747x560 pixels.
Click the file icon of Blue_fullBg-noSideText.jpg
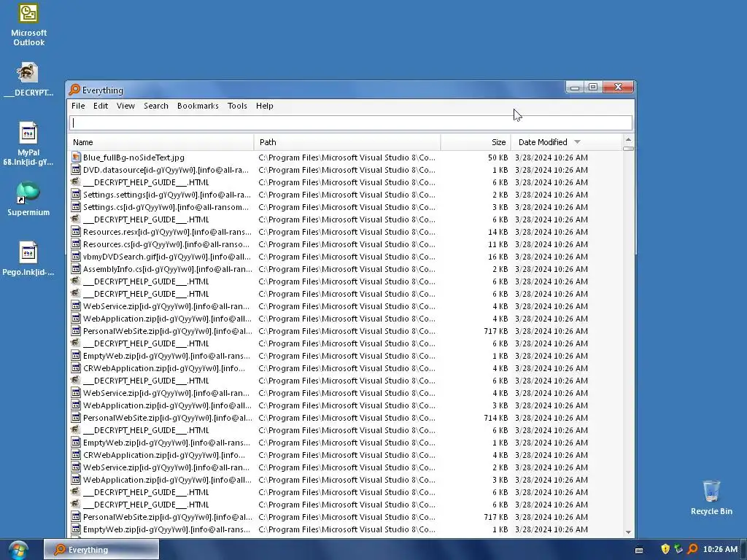(76, 157)
